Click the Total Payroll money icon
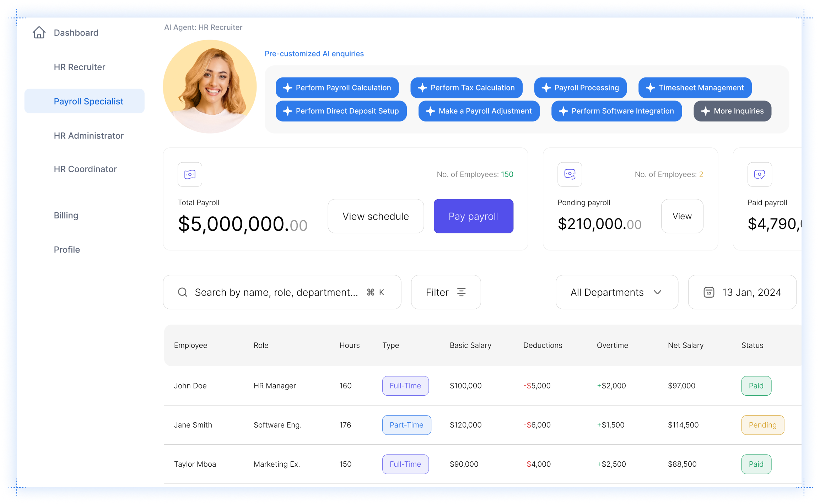820x504 pixels. [190, 174]
